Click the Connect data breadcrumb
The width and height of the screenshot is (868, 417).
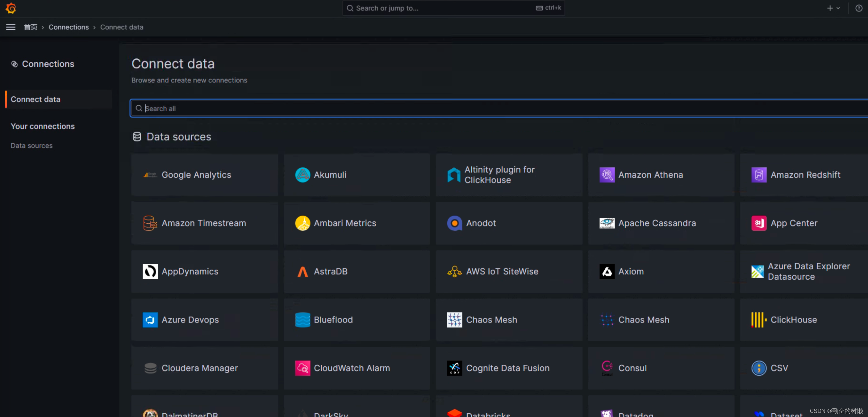(122, 27)
